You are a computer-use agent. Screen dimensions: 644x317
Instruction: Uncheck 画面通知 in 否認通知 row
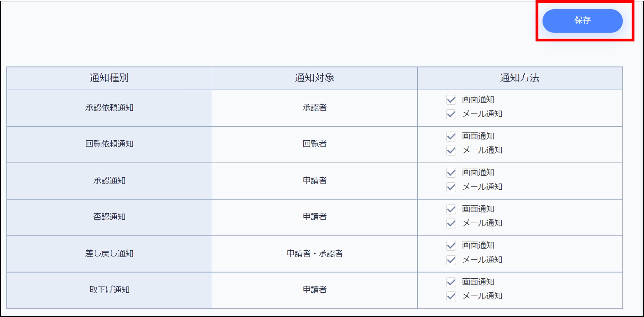(x=451, y=209)
